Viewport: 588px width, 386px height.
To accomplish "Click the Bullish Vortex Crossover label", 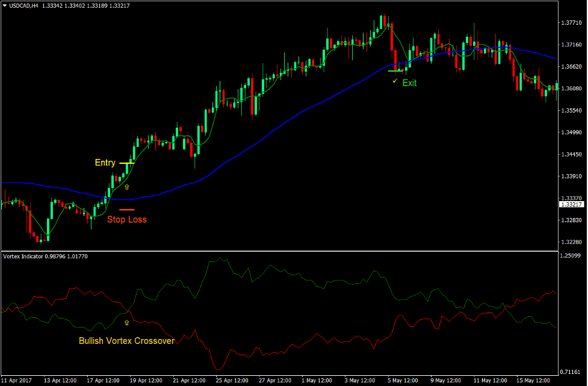I will (x=127, y=340).
